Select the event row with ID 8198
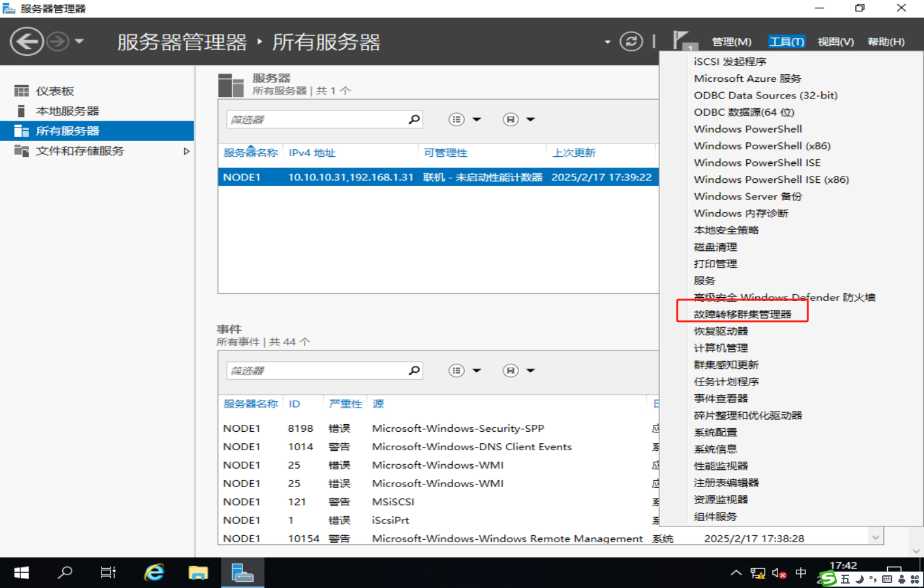 tap(438, 429)
